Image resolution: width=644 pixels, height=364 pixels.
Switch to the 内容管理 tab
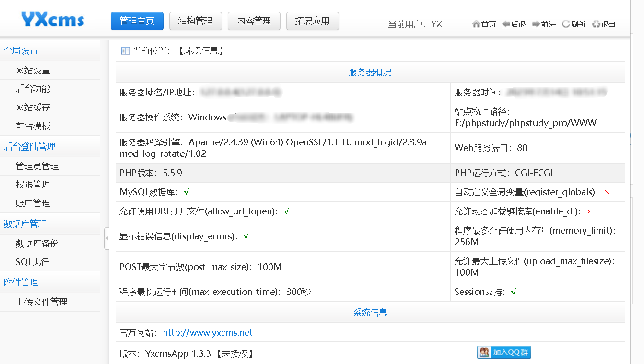click(x=254, y=21)
